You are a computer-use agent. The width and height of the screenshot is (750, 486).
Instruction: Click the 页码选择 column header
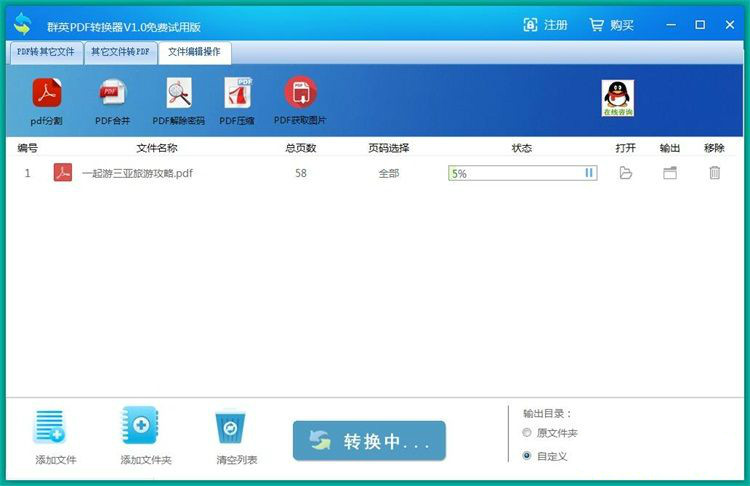click(x=389, y=148)
